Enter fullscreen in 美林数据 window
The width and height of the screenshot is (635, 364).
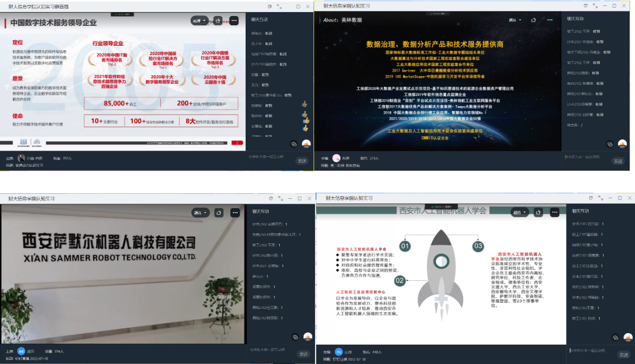tap(595, 6)
